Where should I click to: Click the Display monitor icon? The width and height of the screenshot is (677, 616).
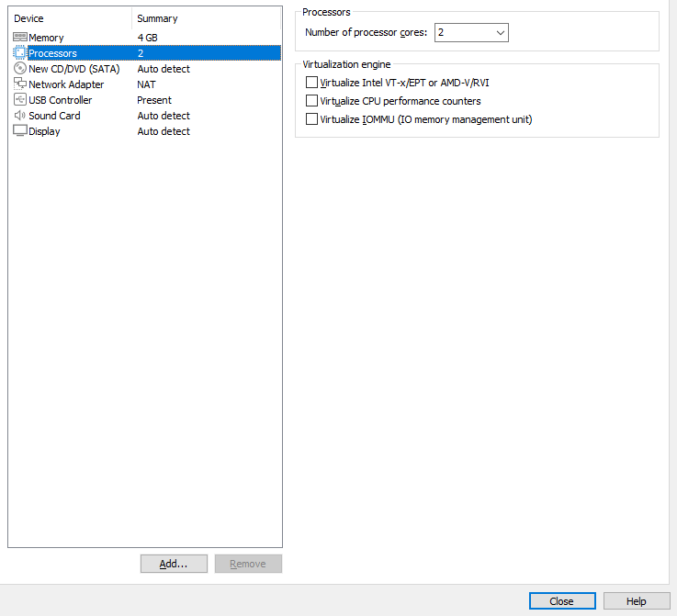[20, 130]
